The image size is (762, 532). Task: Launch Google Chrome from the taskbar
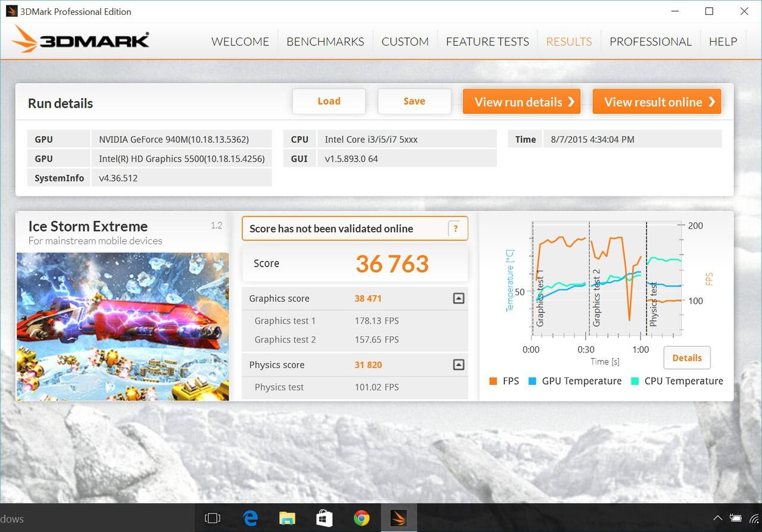pyautogui.click(x=361, y=518)
